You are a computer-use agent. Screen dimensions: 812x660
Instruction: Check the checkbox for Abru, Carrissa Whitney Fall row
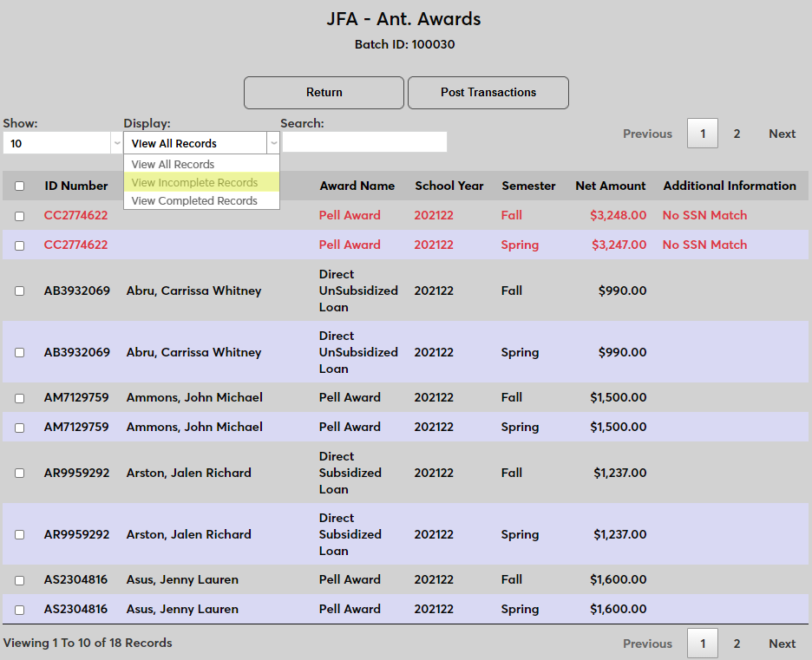19,291
